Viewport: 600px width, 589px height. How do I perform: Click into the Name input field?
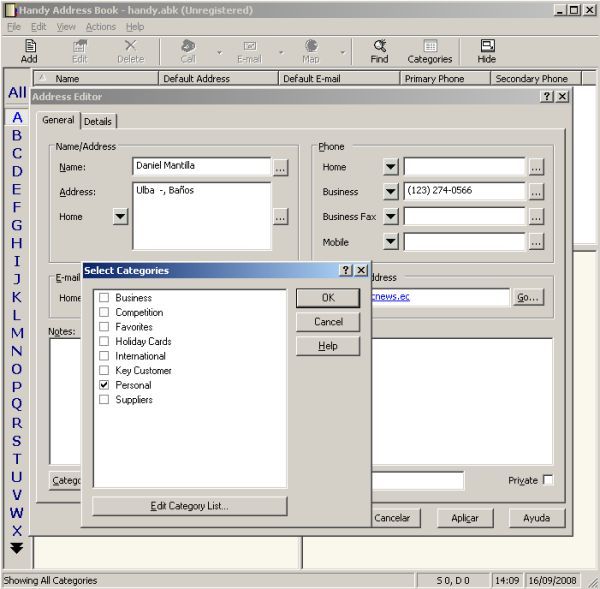[x=202, y=166]
